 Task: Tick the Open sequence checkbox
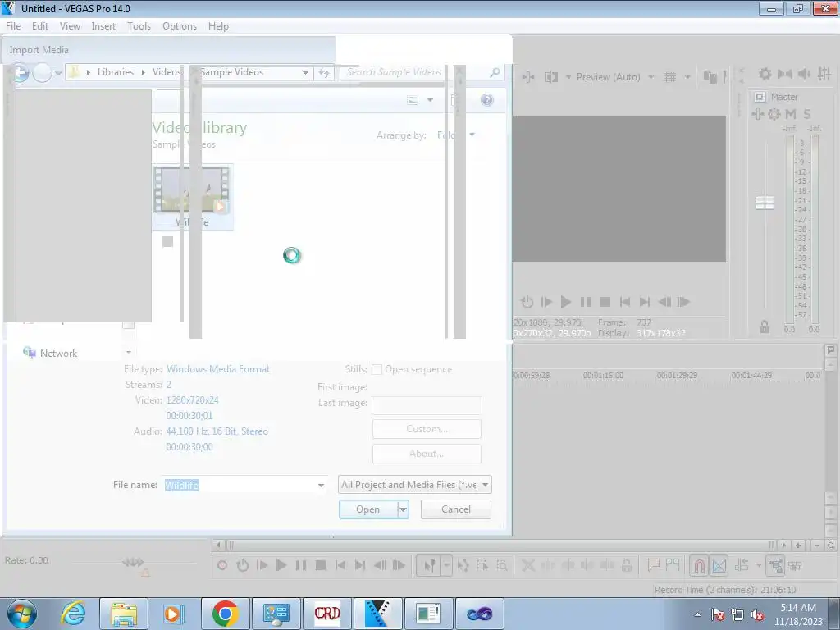(377, 369)
